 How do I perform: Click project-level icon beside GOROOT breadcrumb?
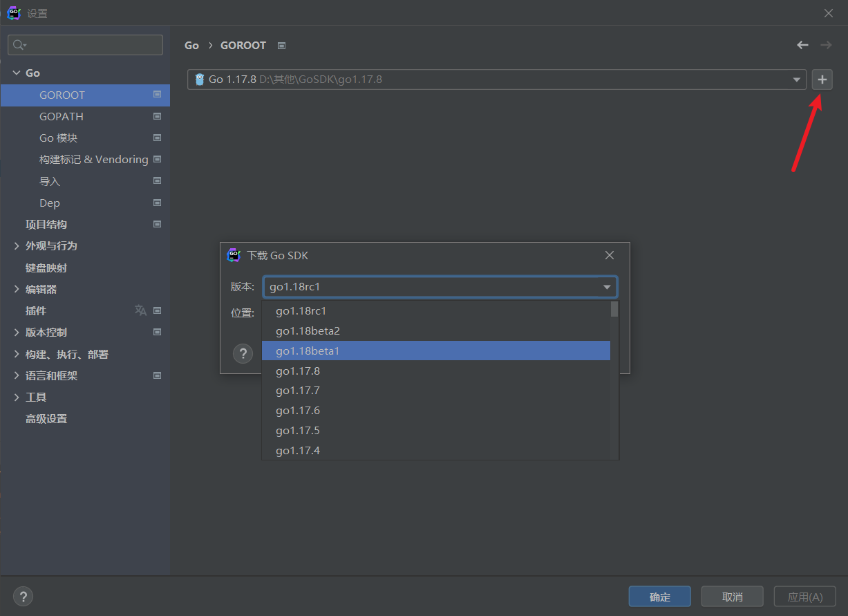click(281, 46)
